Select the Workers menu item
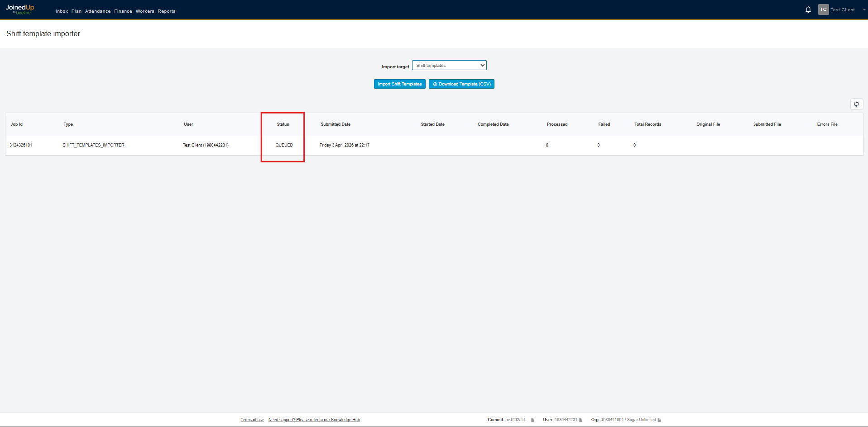The height and width of the screenshot is (427, 868). point(145,11)
